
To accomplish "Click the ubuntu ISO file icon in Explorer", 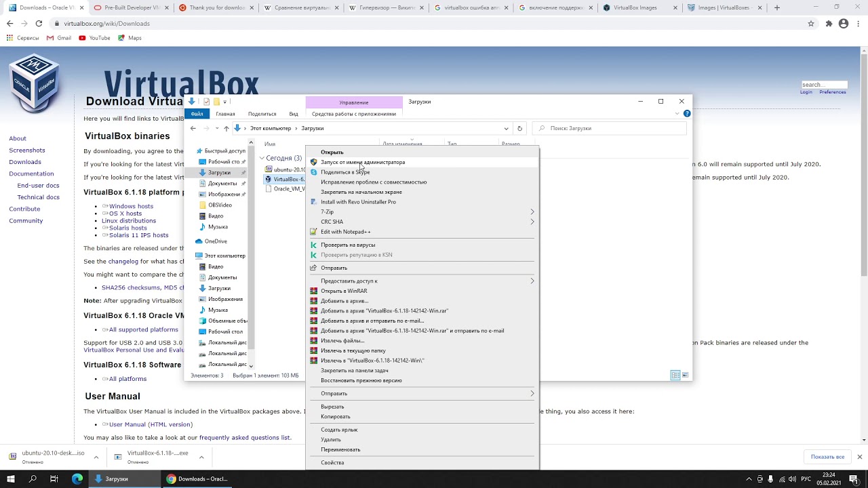I will pos(269,169).
